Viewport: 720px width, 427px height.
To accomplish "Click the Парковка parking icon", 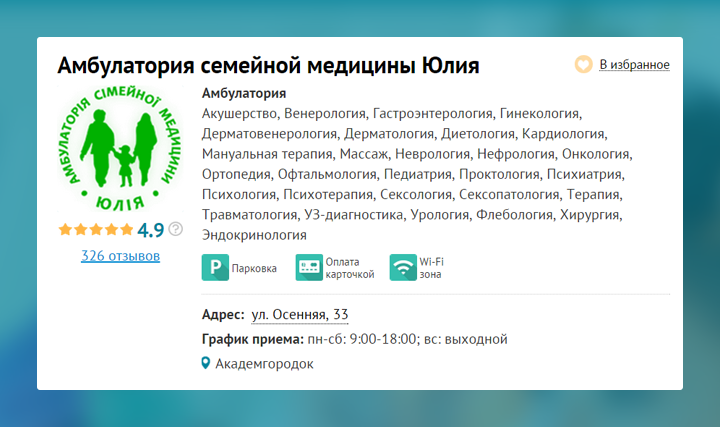I will [215, 267].
